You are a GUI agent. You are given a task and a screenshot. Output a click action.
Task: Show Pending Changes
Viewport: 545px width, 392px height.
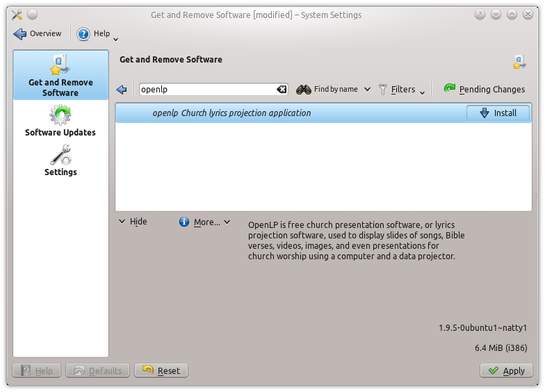coord(484,89)
